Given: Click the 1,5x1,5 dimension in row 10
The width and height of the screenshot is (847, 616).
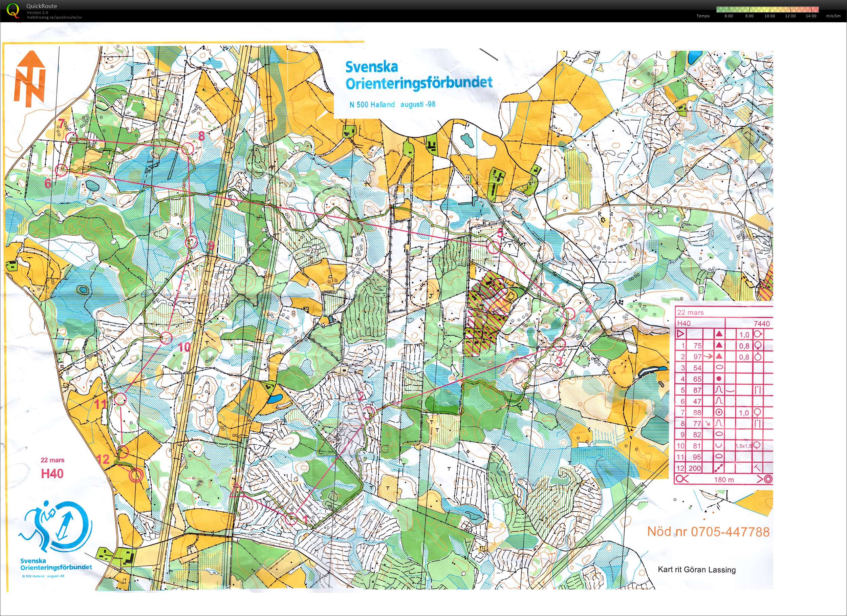Looking at the screenshot, I should [744, 446].
